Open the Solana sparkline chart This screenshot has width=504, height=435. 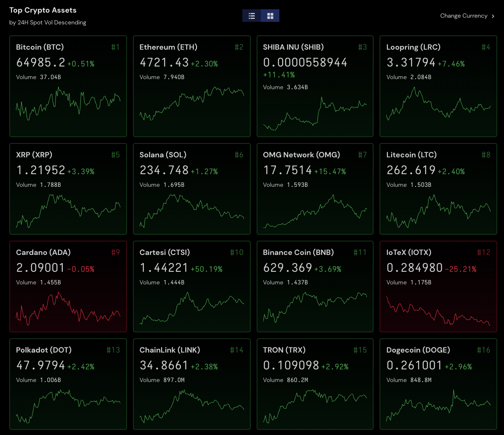click(191, 211)
